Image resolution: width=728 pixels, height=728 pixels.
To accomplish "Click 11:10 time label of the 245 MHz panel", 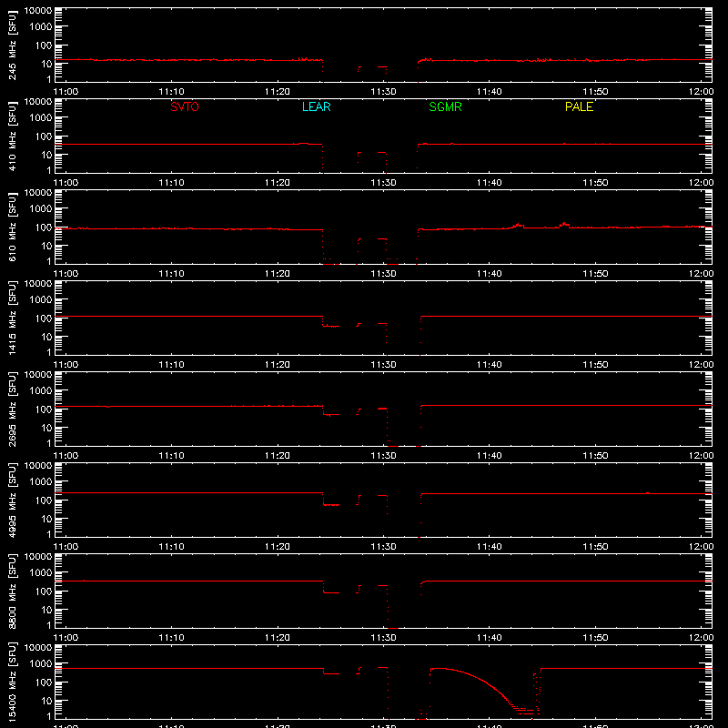I will tap(171, 92).
